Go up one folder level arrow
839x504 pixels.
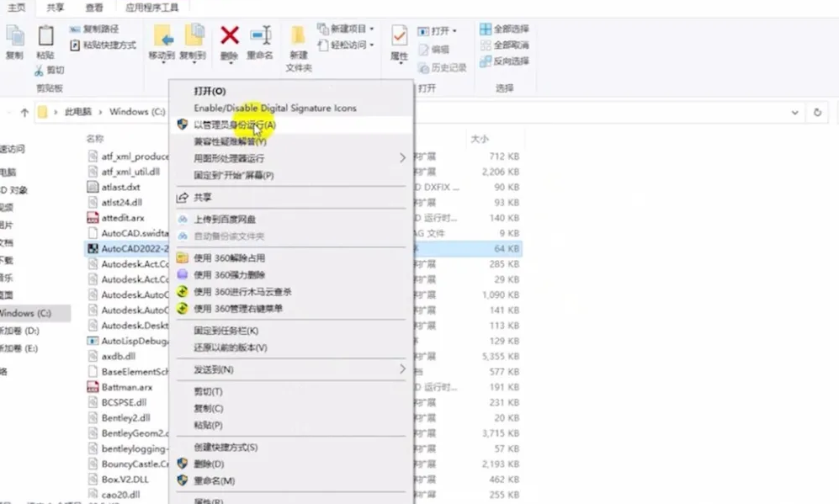(24, 113)
